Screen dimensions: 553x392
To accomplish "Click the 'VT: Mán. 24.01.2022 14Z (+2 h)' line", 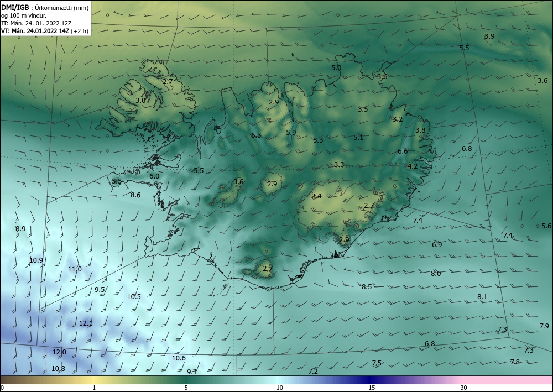I will click(45, 31).
